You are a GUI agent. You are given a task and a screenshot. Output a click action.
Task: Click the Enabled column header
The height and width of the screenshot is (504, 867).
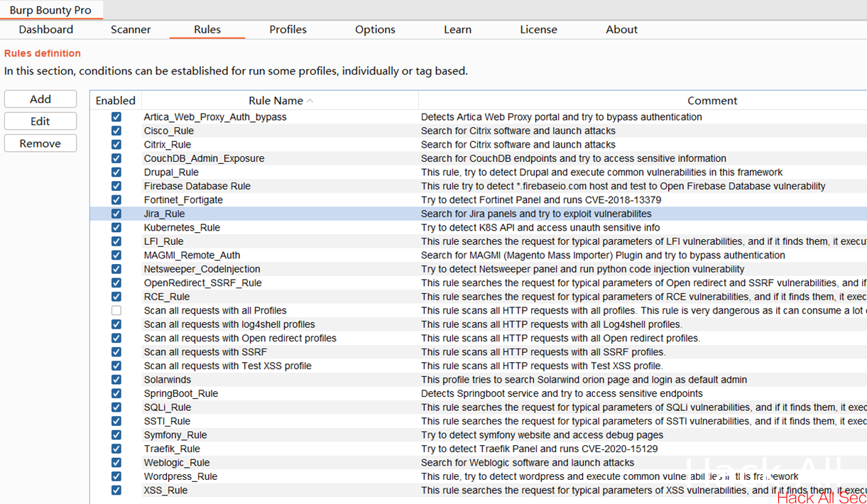coord(116,101)
